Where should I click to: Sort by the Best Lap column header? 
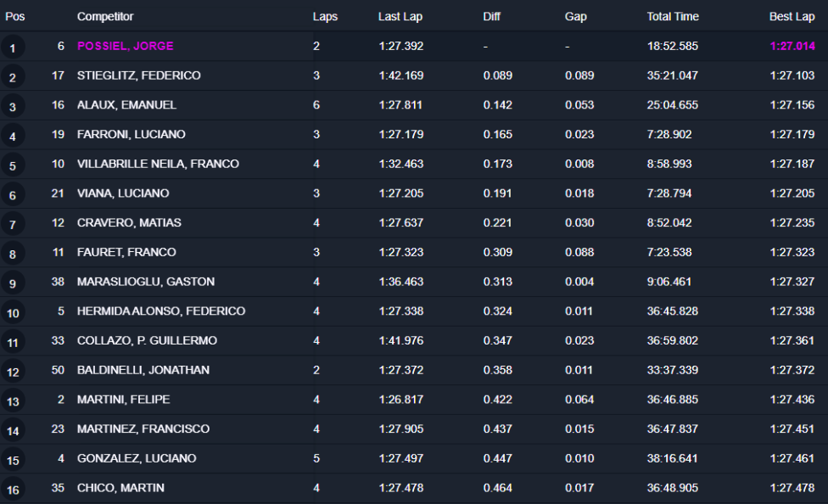click(x=792, y=17)
